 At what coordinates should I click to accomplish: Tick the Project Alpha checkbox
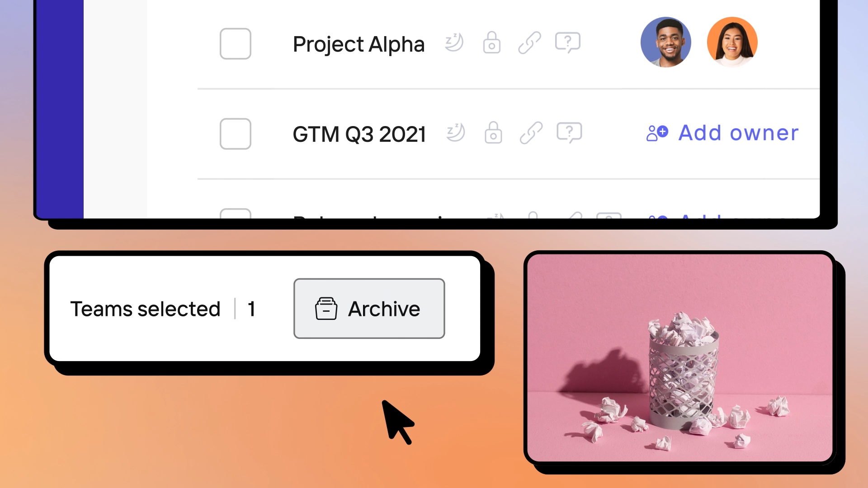236,44
